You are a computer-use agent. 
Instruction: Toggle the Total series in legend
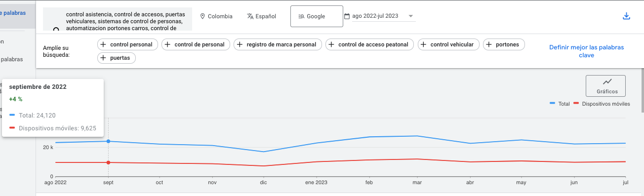tap(560, 104)
